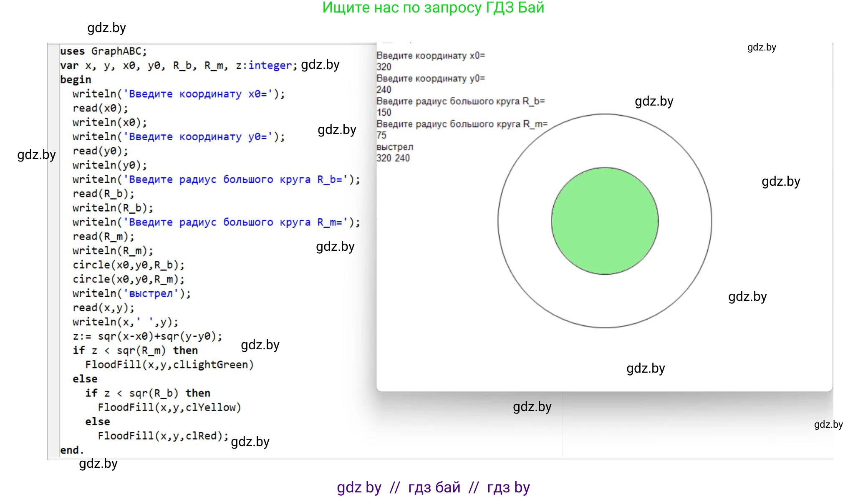Click the '320 240' shot coordinates output
Image resolution: width=868 pixels, height=497 pixels.
393,158
